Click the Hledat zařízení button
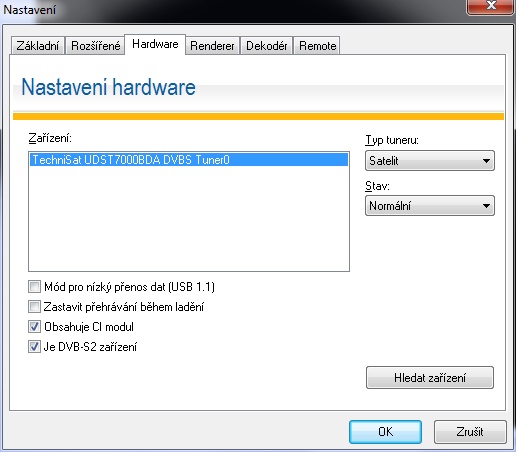 430,378
